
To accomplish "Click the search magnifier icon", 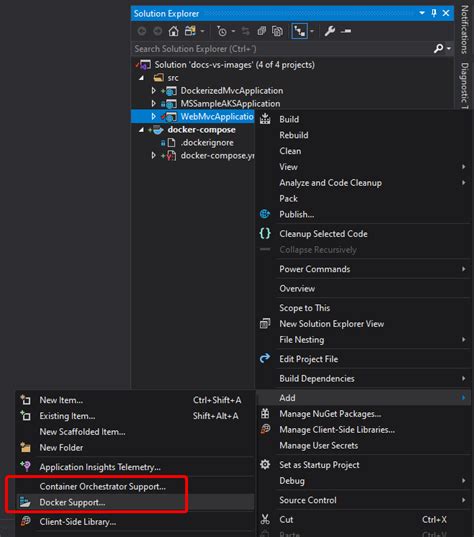I will click(x=438, y=49).
